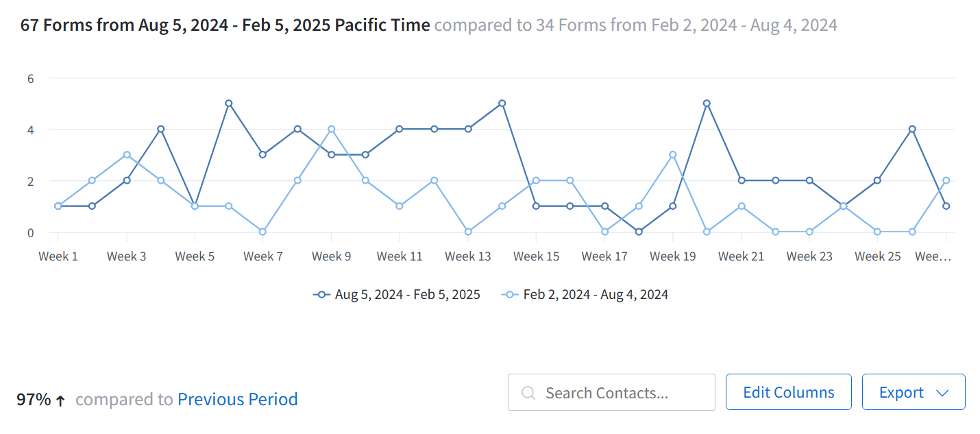This screenshot has width=980, height=434.
Task: Click dark line Week 26 point at 4
Action: [x=912, y=129]
